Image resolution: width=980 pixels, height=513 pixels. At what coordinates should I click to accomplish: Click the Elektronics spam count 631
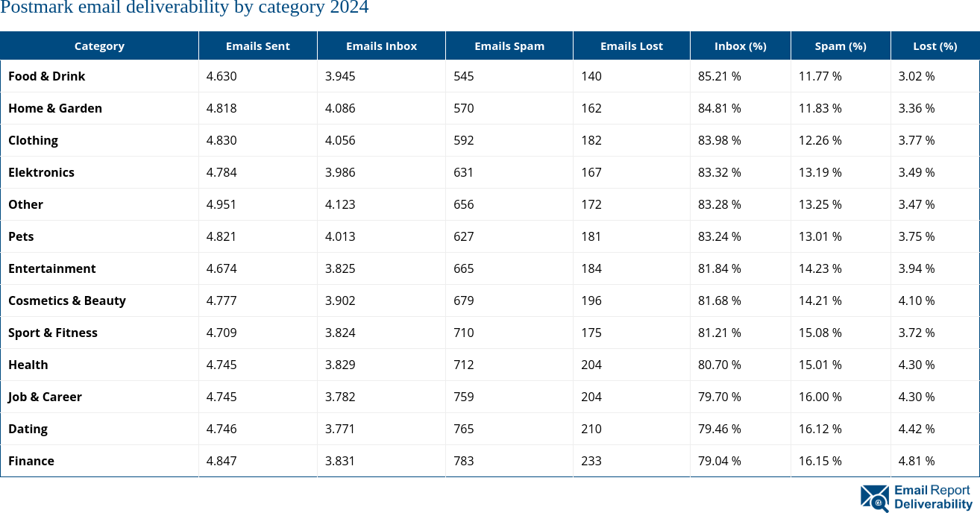tap(463, 172)
